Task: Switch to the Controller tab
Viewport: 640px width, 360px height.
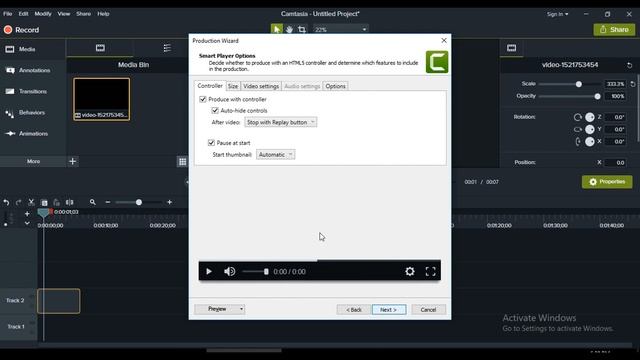Action: (x=210, y=86)
